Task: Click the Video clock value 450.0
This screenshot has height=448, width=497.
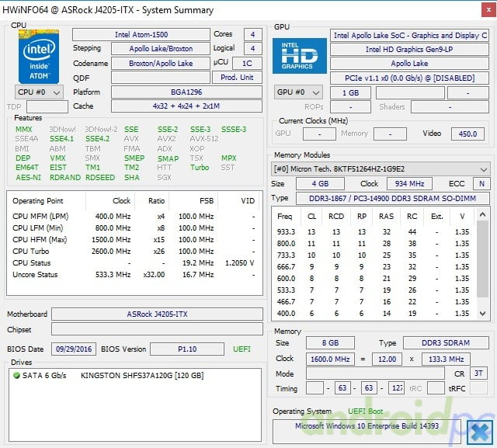Action: [467, 134]
